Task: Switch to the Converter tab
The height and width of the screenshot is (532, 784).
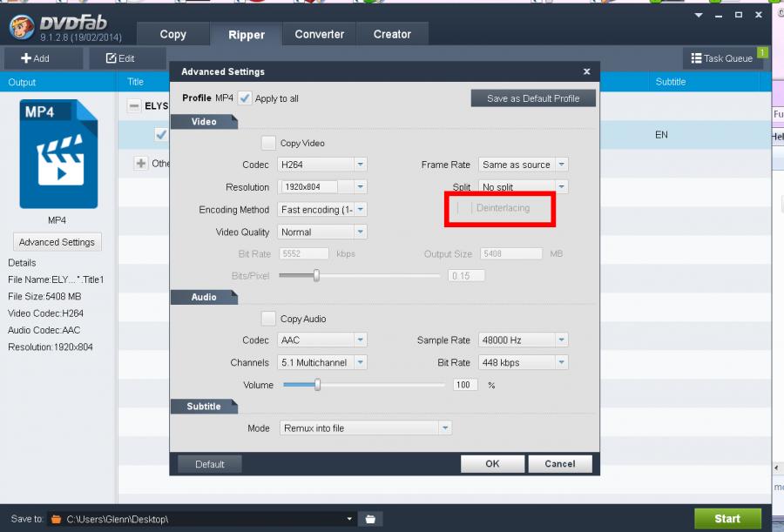Action: click(320, 34)
